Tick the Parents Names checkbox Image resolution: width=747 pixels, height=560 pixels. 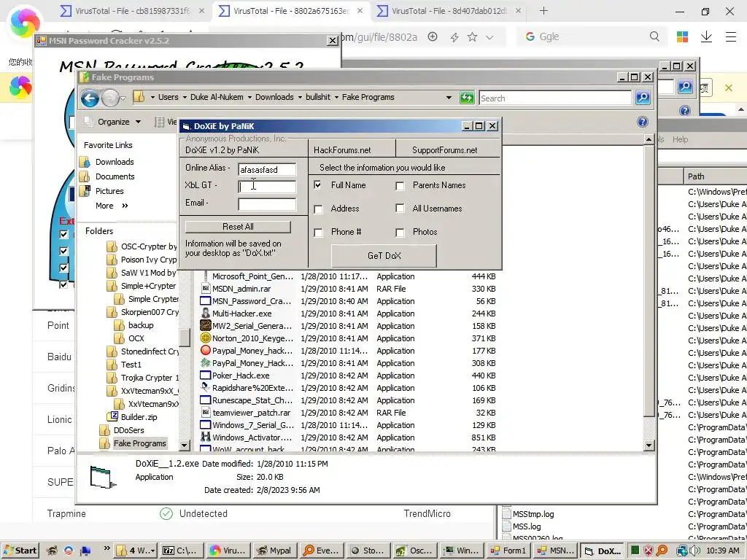(x=400, y=186)
